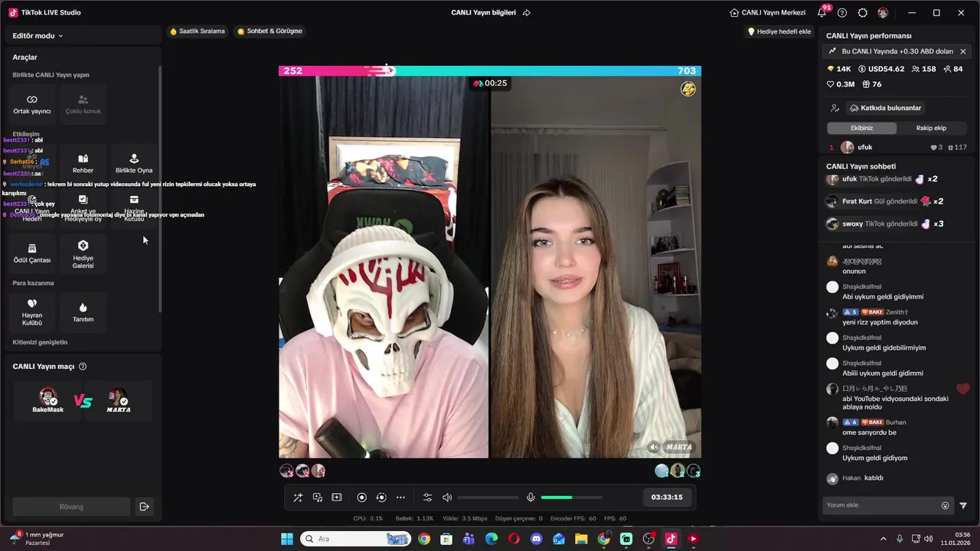Screen dimensions: 980x551
Task: Click the 'Fırat Kurt Gül gönderildi' gift row
Action: tap(887, 201)
